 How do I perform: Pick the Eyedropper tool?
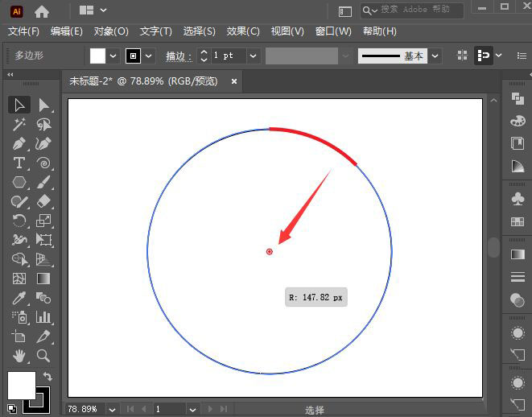[x=19, y=298]
